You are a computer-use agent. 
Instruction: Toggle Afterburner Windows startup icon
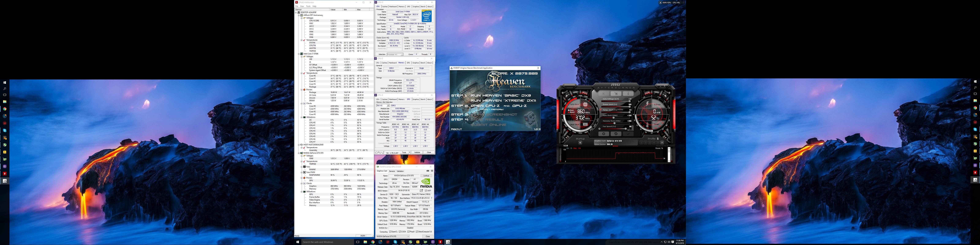tap(580, 143)
